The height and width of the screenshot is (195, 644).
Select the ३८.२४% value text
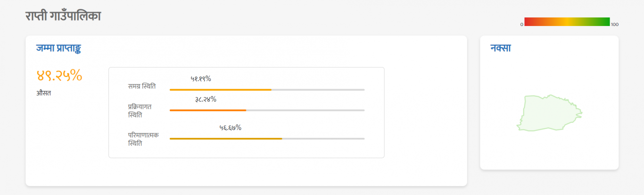(206, 99)
